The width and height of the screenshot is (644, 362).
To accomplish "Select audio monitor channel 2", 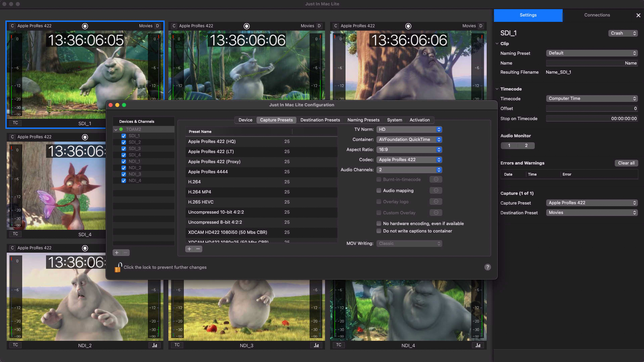I will click(x=526, y=146).
